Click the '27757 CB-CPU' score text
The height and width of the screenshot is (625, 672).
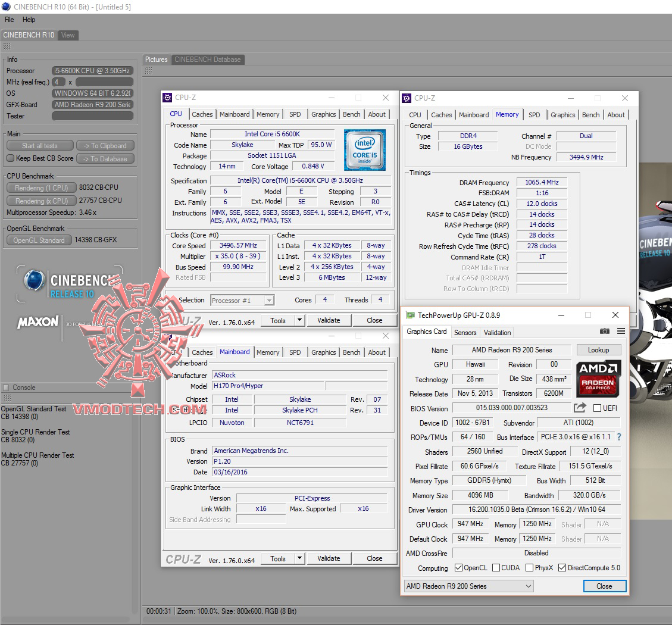pyautogui.click(x=100, y=200)
